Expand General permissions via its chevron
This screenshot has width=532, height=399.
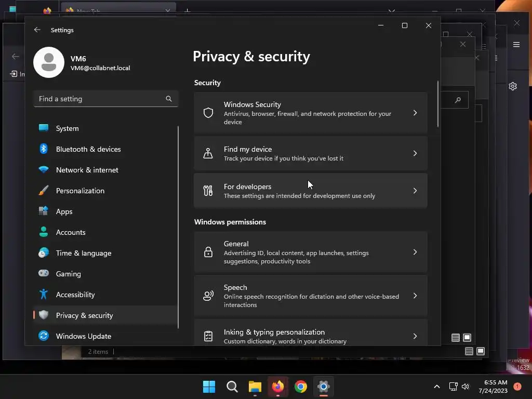(415, 252)
